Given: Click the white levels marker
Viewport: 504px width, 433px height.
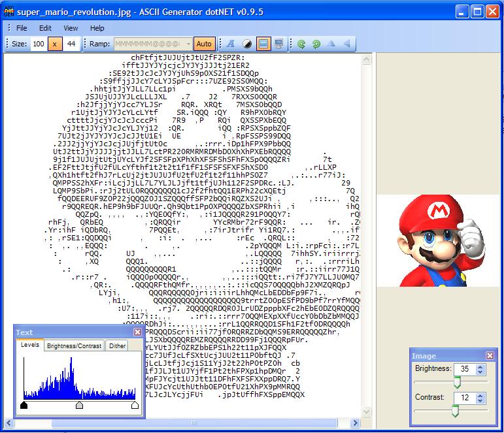Looking at the screenshot, I should coord(135,405).
